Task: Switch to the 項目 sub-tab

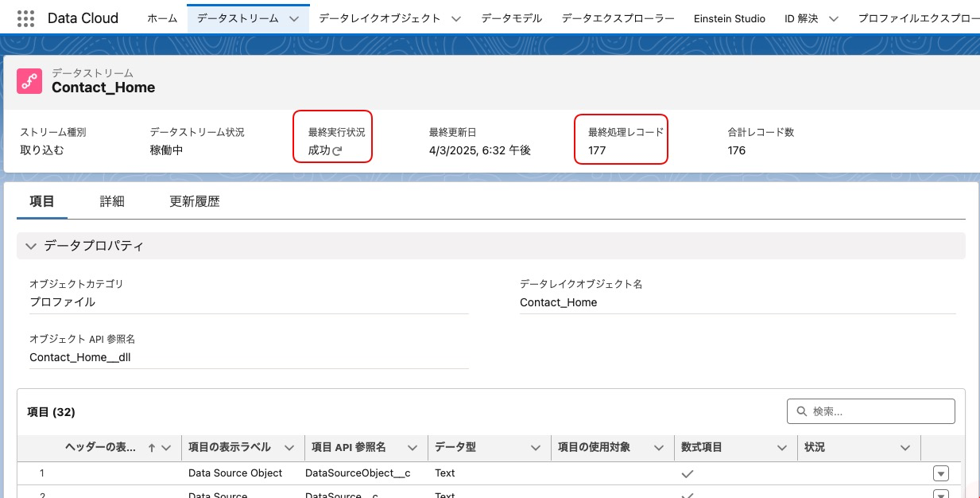Action: [x=42, y=201]
